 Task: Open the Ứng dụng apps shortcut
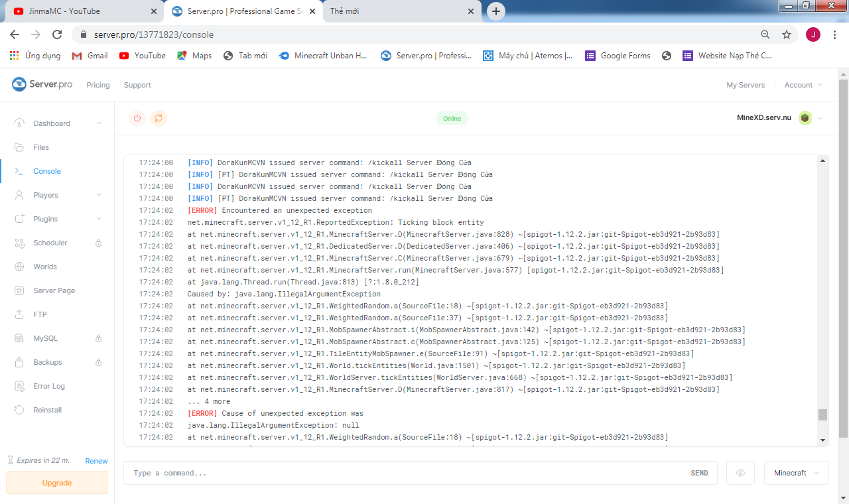(x=35, y=56)
